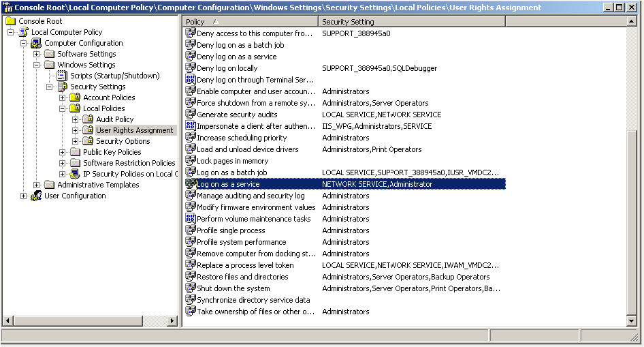Click the Audit Policy folder icon
Viewport: 644px width, 347px height.
coord(87,119)
